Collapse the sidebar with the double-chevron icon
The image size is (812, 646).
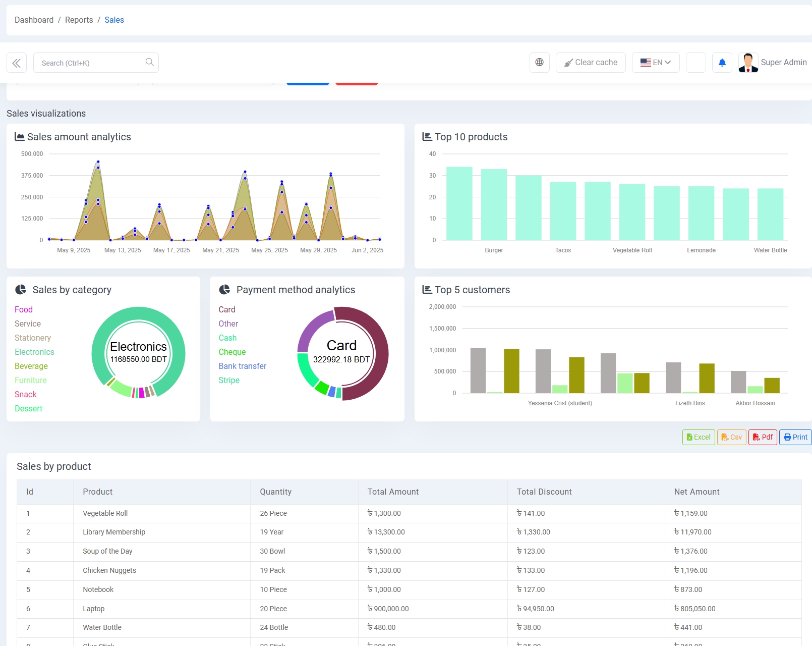point(17,63)
